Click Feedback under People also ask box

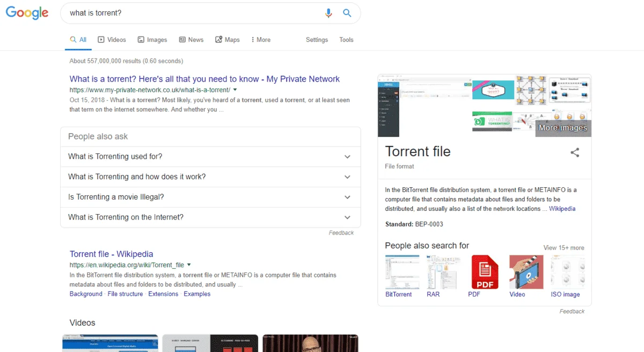point(341,233)
